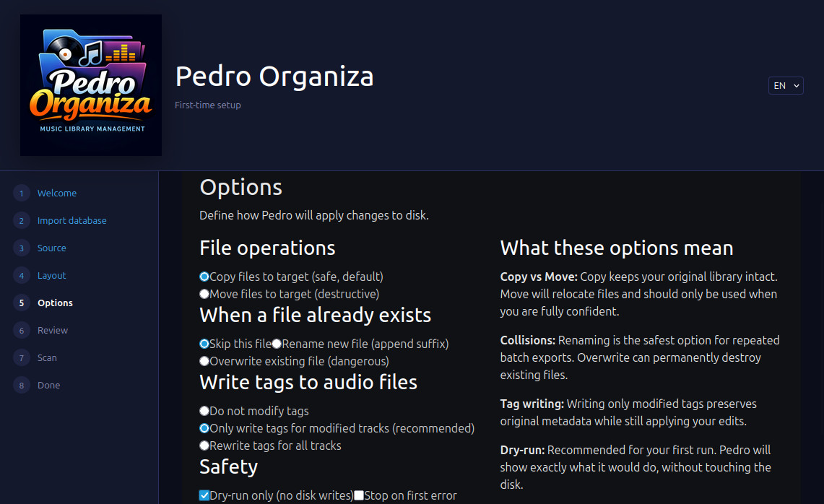Open the Welcome step link
This screenshot has width=824, height=504.
pyautogui.click(x=56, y=193)
